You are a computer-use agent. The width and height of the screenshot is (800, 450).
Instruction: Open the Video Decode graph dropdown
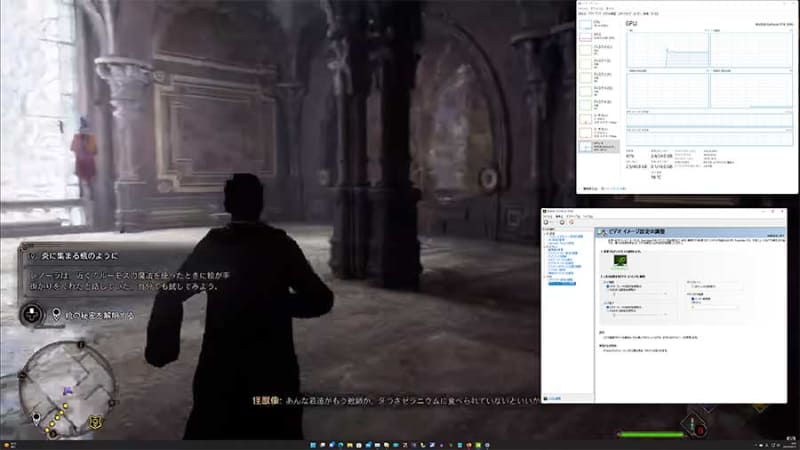click(721, 71)
